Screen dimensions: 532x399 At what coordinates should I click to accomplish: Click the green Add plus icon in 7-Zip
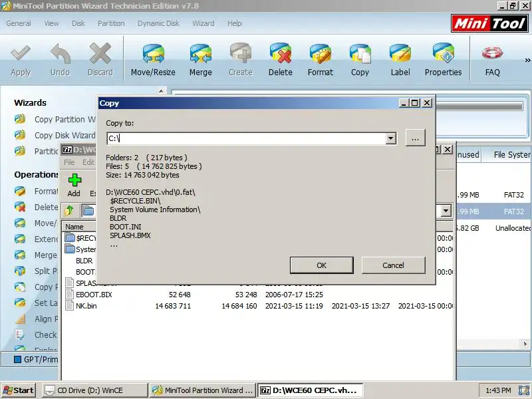74,180
